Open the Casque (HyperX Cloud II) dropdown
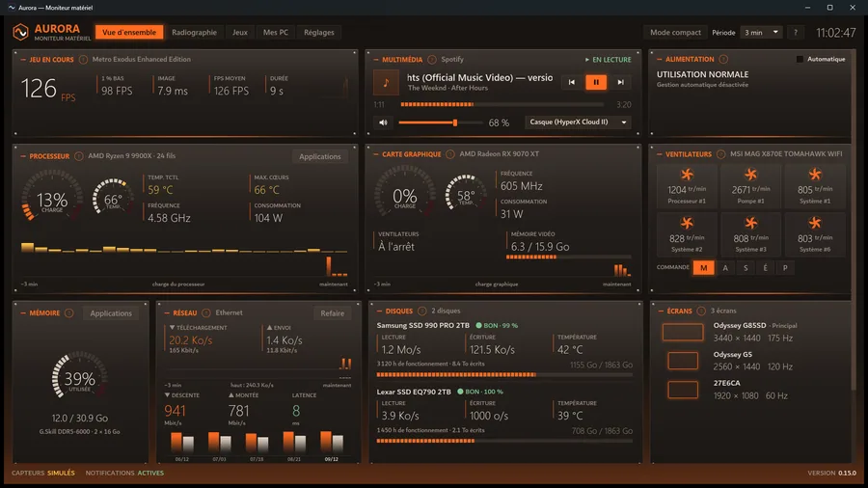Screen dimensions: 868x488 click(578, 122)
